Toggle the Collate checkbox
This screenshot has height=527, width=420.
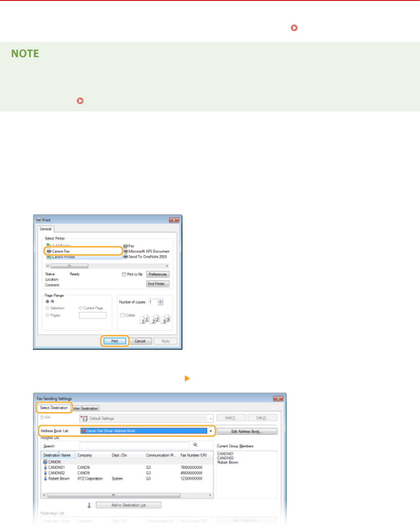coord(122,315)
